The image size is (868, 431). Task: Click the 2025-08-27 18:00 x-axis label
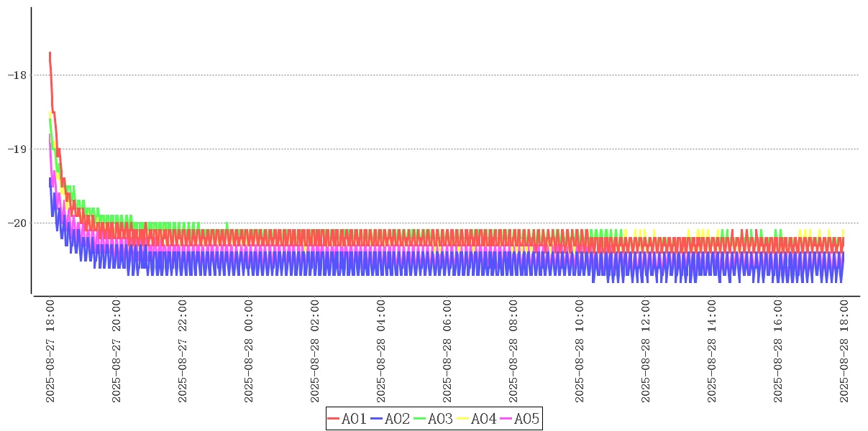(x=50, y=351)
